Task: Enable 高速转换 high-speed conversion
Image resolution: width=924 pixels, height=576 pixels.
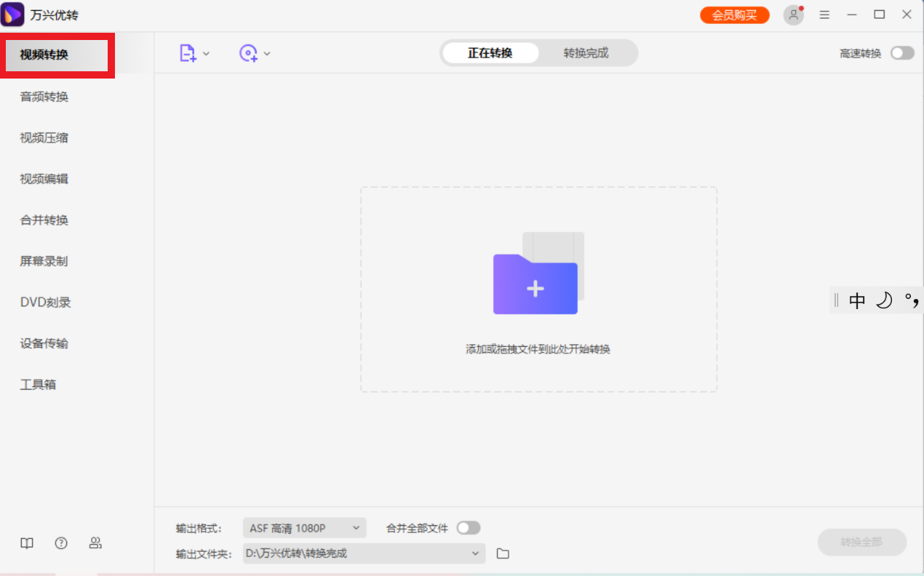Action: (x=901, y=52)
